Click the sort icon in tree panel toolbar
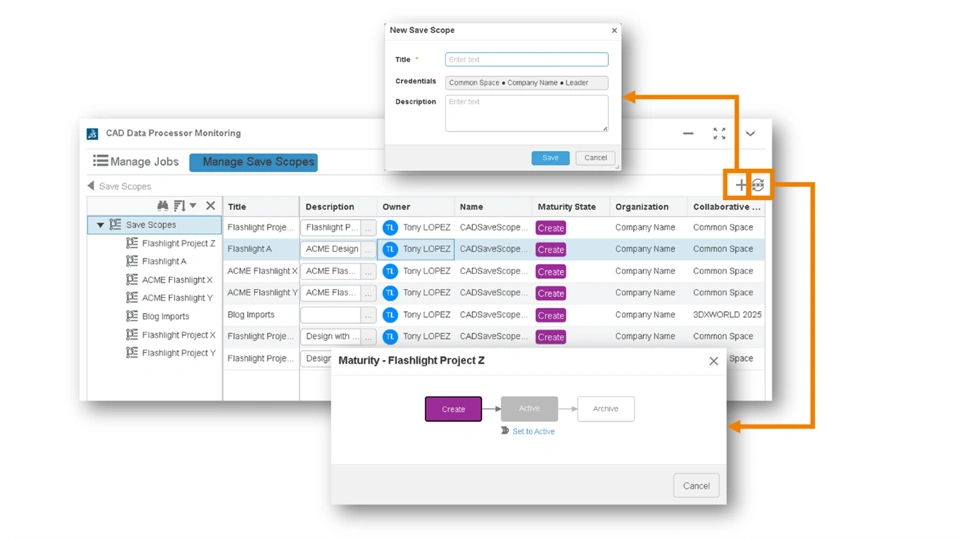 179,206
